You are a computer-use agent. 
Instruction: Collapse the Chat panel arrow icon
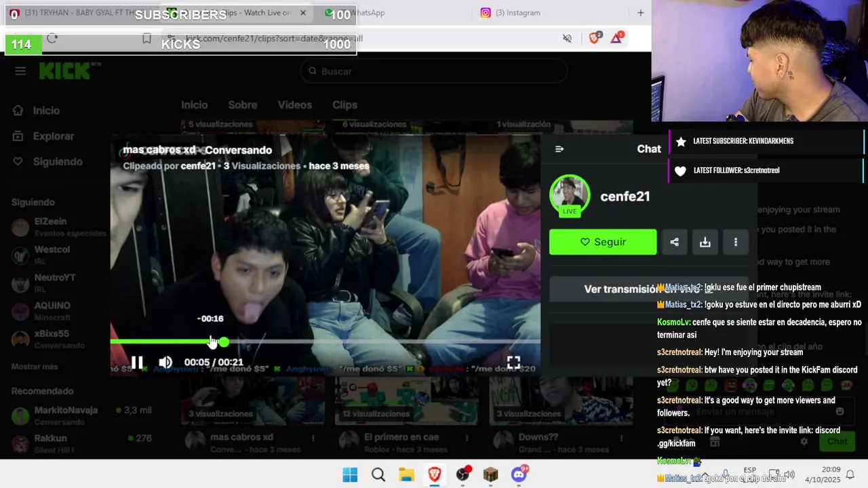tap(559, 149)
